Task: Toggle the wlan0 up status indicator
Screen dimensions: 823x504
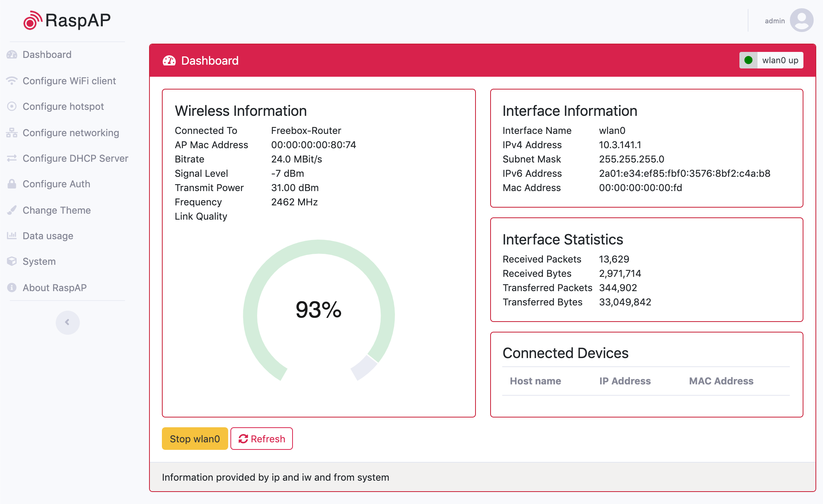Action: click(x=771, y=60)
